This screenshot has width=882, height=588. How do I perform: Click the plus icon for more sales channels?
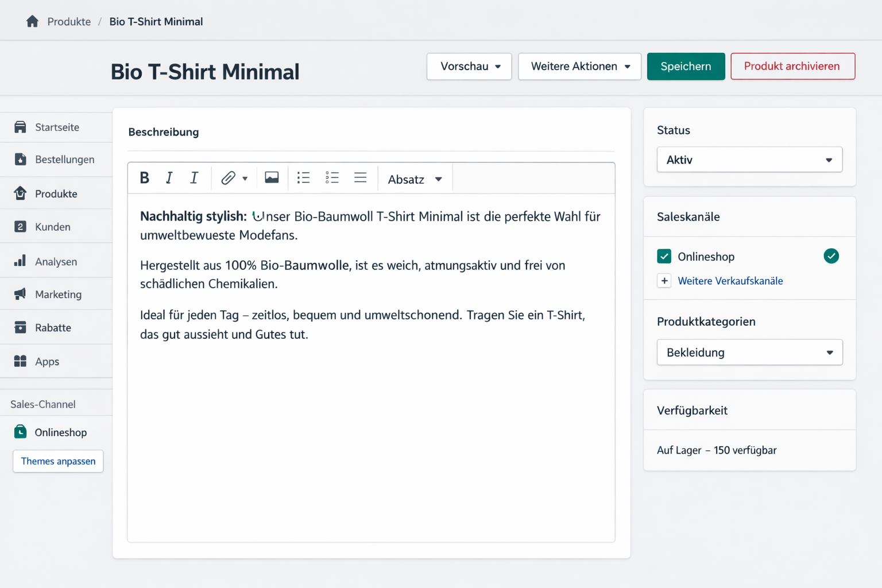[664, 281]
